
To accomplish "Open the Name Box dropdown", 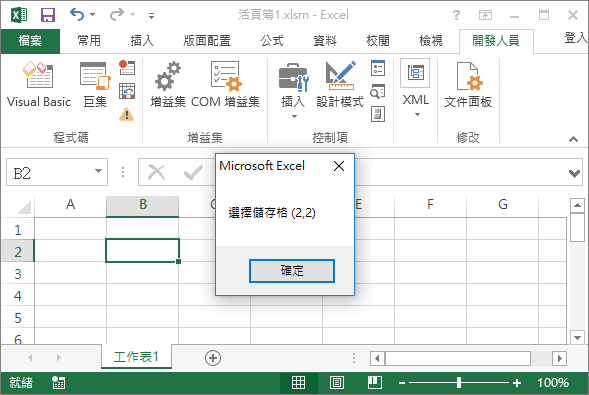I will (x=98, y=171).
